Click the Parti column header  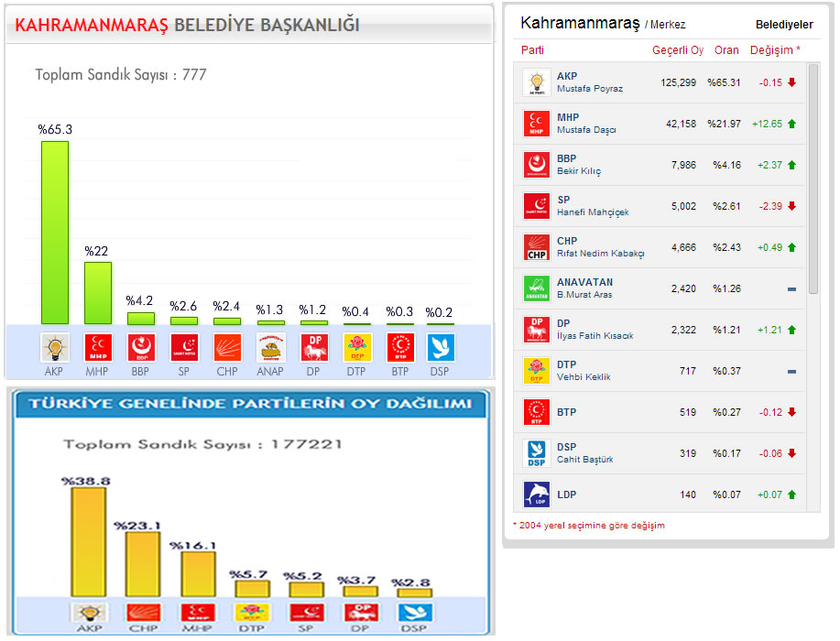tap(532, 50)
